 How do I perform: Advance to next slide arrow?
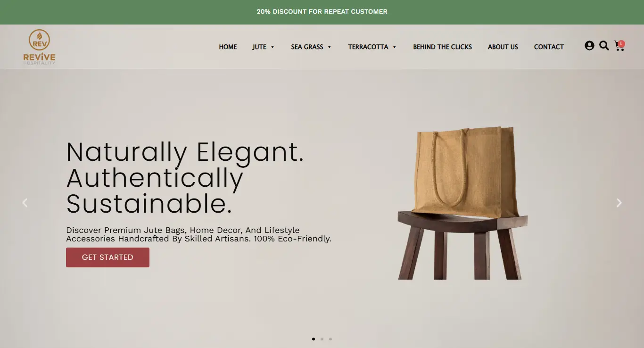tap(619, 203)
